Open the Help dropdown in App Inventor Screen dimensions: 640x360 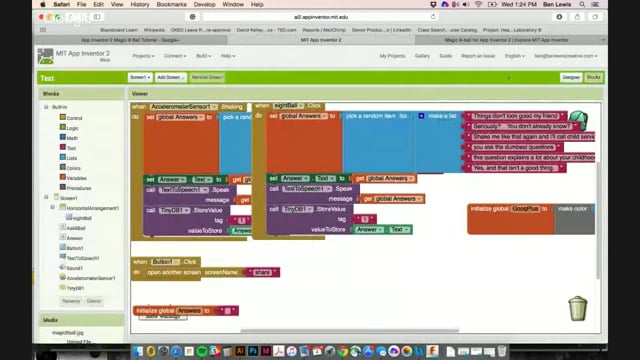228,56
